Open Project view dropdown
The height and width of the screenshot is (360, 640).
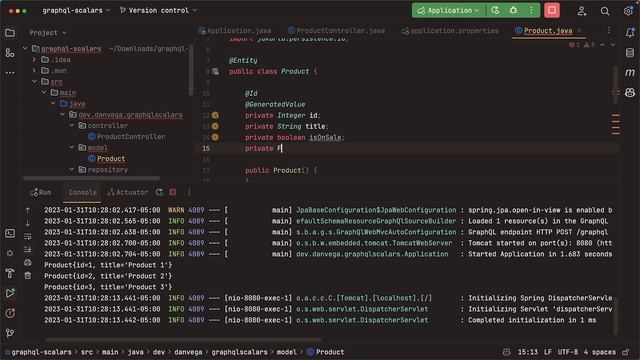(48, 33)
